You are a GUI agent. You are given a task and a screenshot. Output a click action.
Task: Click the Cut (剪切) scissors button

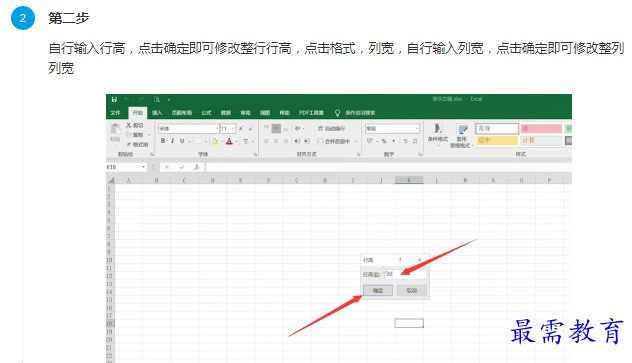pyautogui.click(x=135, y=125)
